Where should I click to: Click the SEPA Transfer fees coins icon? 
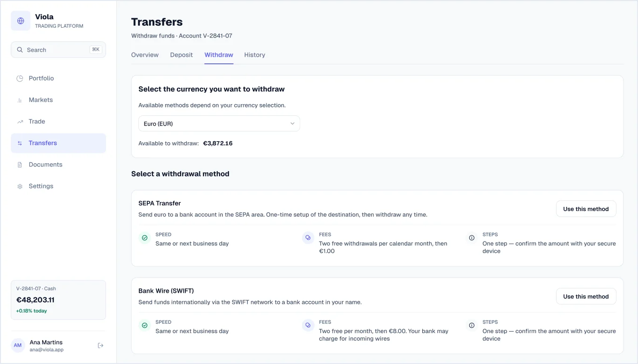coord(308,238)
